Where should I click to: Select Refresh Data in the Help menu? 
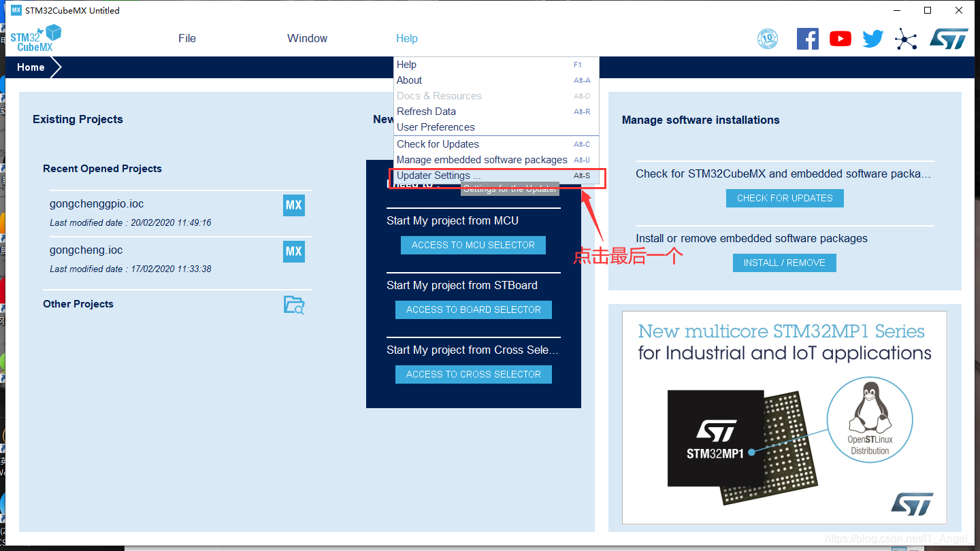[x=496, y=112]
